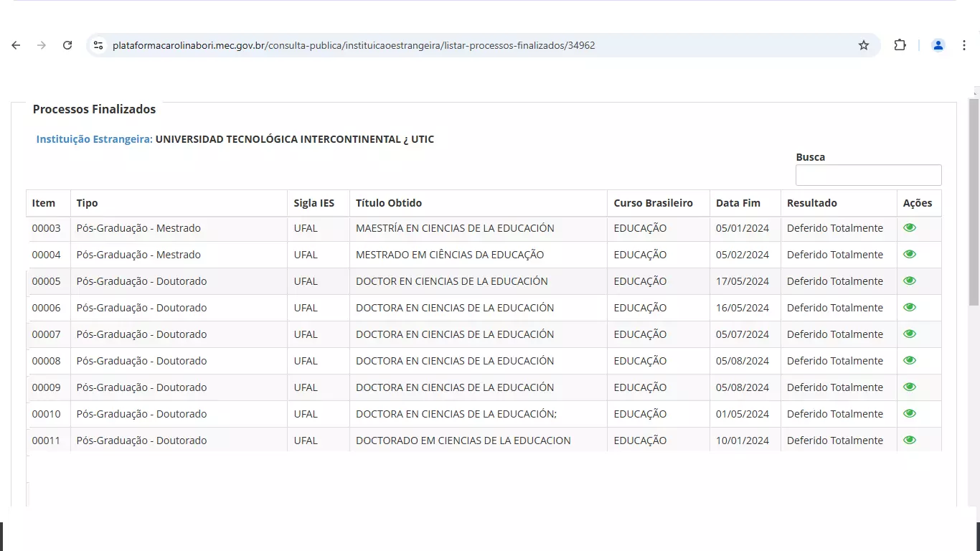
Task: Click 'Deferido Totalmente' in row 00004
Action: [x=835, y=255]
